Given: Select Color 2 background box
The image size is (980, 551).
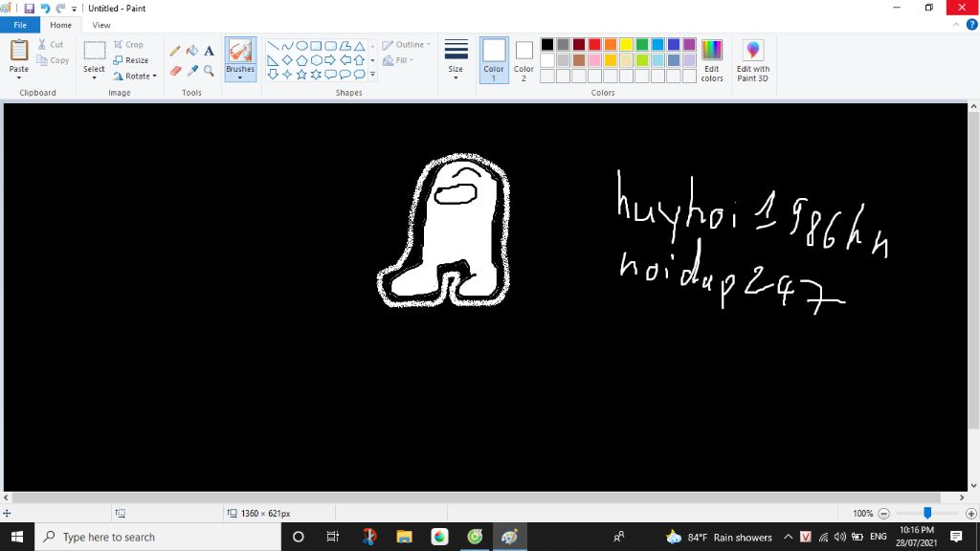Looking at the screenshot, I should tap(523, 60).
